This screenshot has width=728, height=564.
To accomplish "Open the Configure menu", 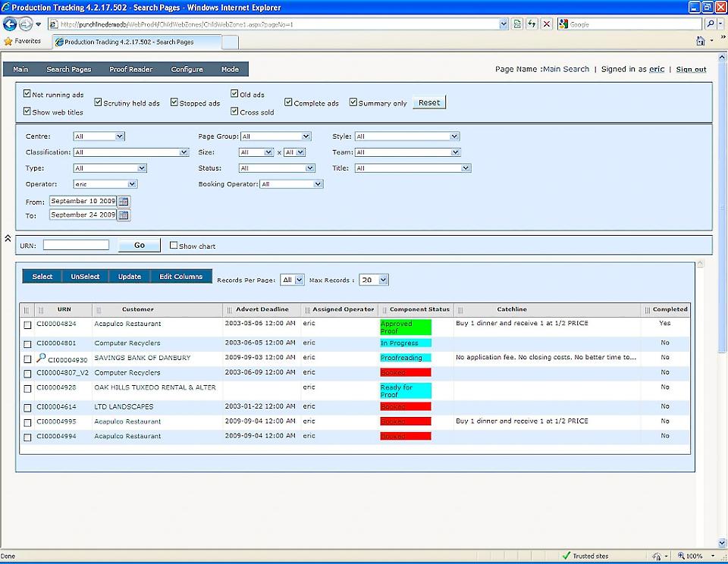I will click(187, 69).
